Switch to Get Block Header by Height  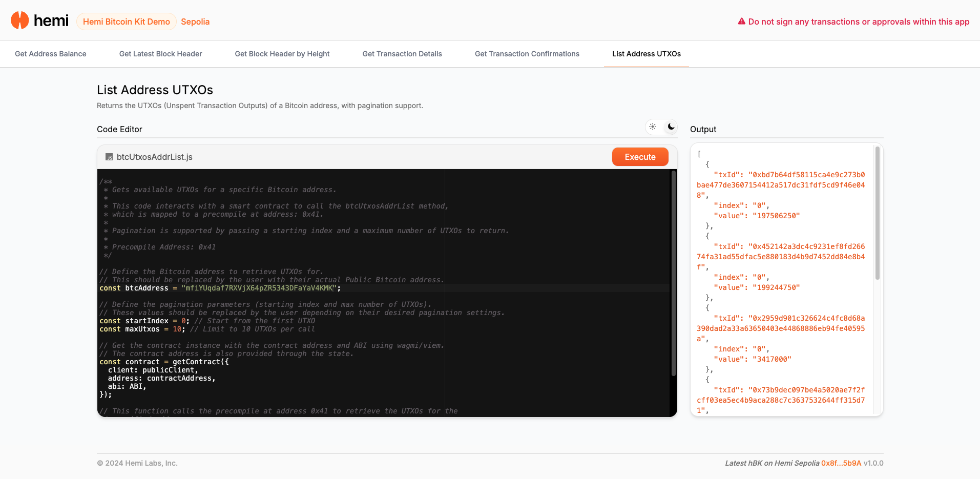282,54
